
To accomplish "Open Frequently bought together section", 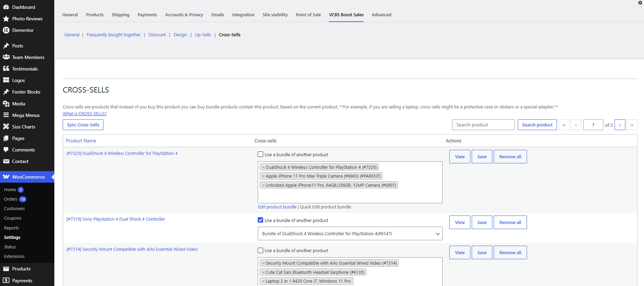I will point(113,35).
